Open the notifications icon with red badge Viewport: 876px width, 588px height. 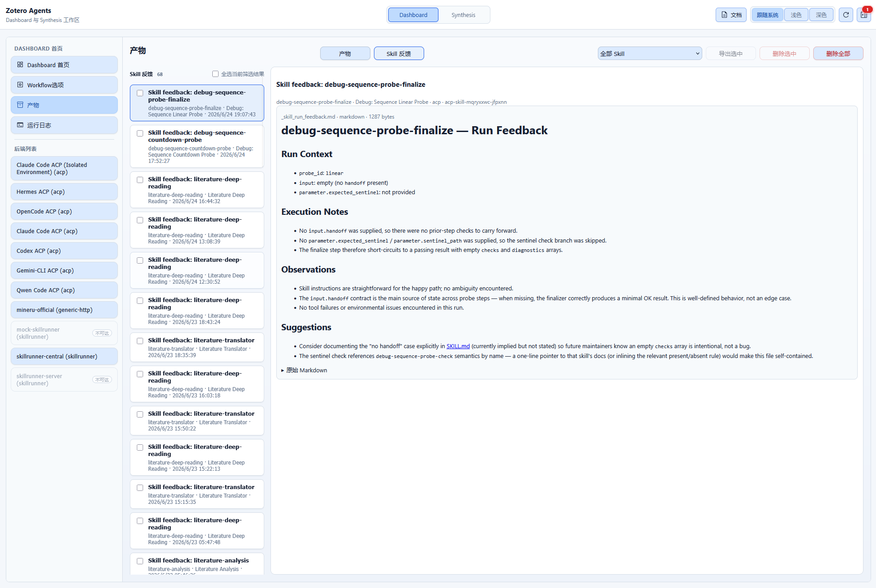tap(864, 15)
